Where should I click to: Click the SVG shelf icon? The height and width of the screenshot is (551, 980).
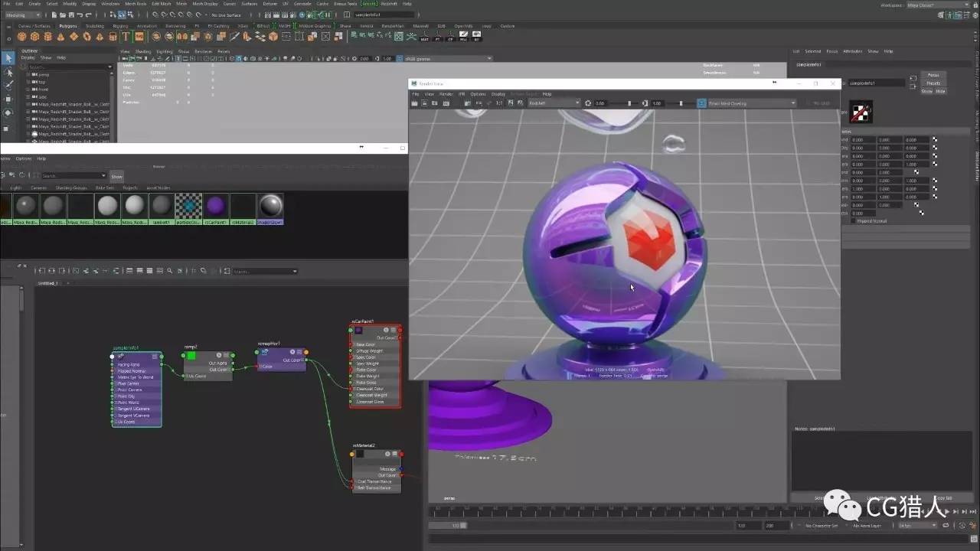pyautogui.click(x=139, y=36)
